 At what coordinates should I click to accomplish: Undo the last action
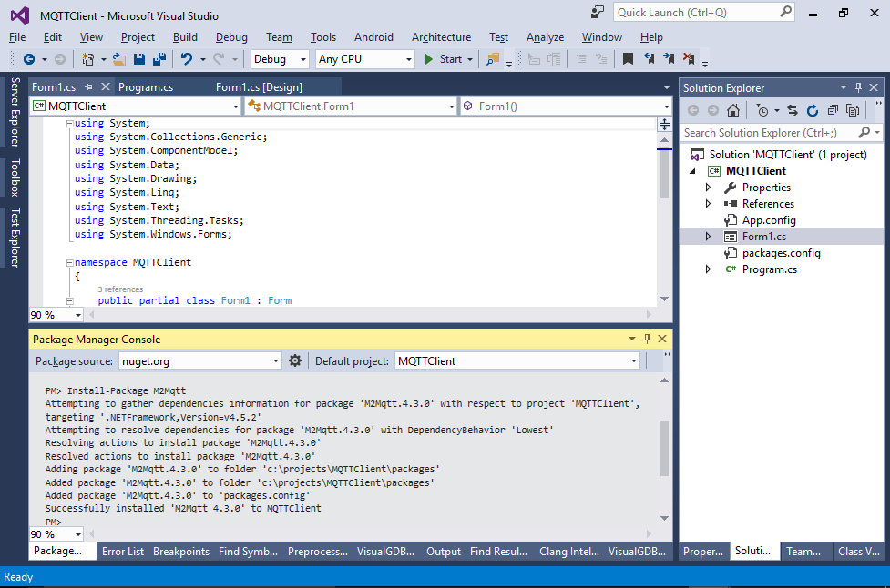tap(187, 59)
